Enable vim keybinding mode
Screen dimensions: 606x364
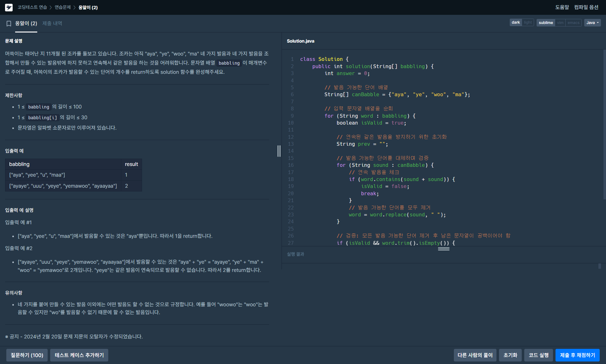tap(560, 23)
